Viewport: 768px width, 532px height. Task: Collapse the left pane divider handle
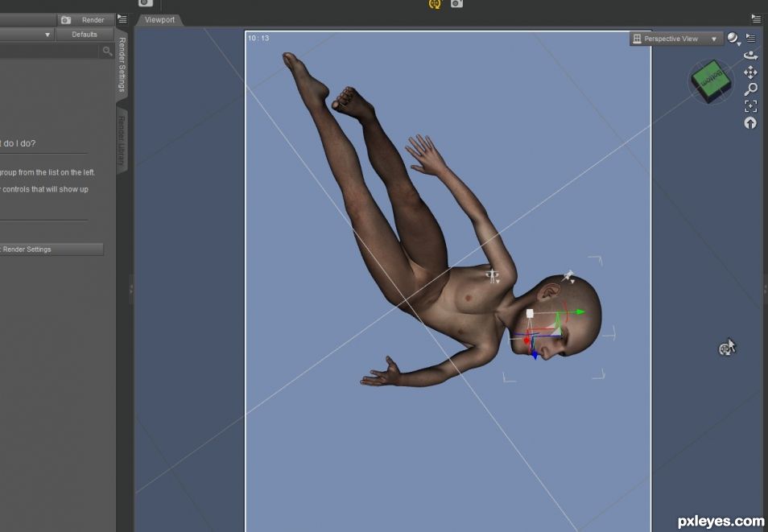click(130, 290)
